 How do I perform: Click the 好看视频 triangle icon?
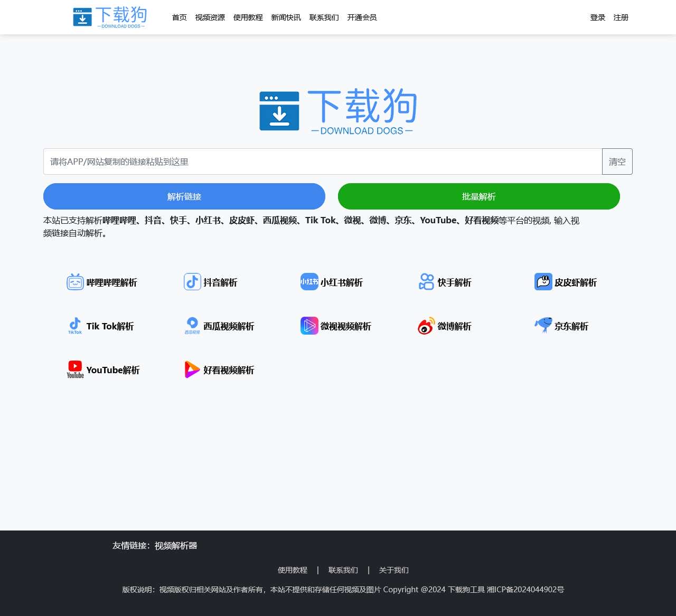click(x=192, y=369)
